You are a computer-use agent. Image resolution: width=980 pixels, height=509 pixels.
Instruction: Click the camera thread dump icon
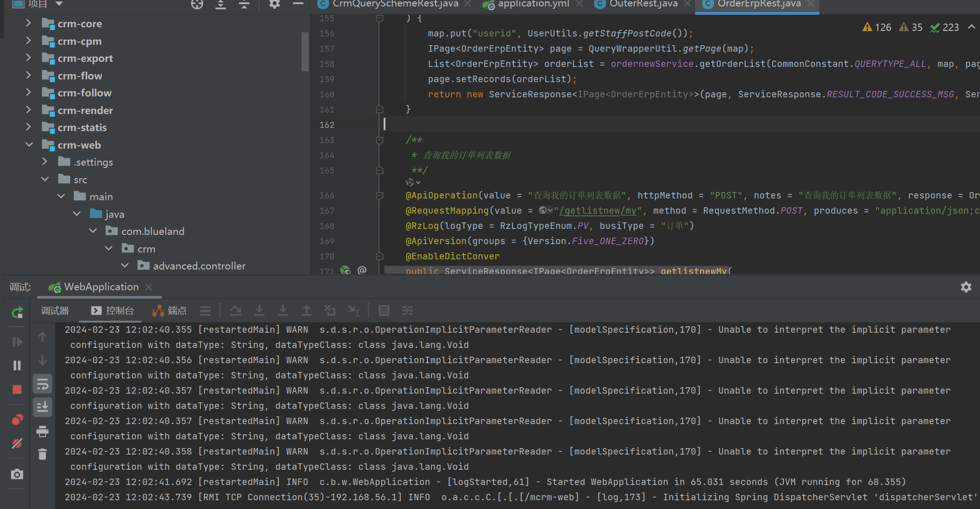click(x=17, y=474)
